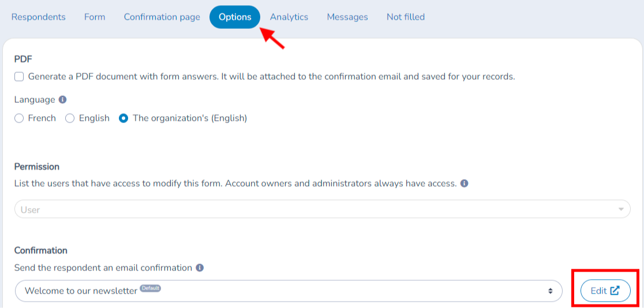Screen dimensions: 644x308
Task: Enable the Generate a PDF document checkbox
Action: click(19, 77)
